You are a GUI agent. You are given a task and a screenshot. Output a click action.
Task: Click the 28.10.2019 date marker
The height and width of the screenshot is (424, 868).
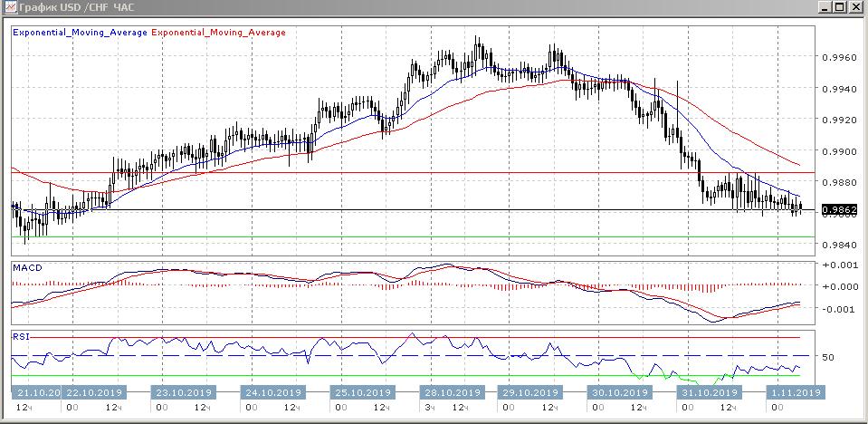tap(450, 393)
